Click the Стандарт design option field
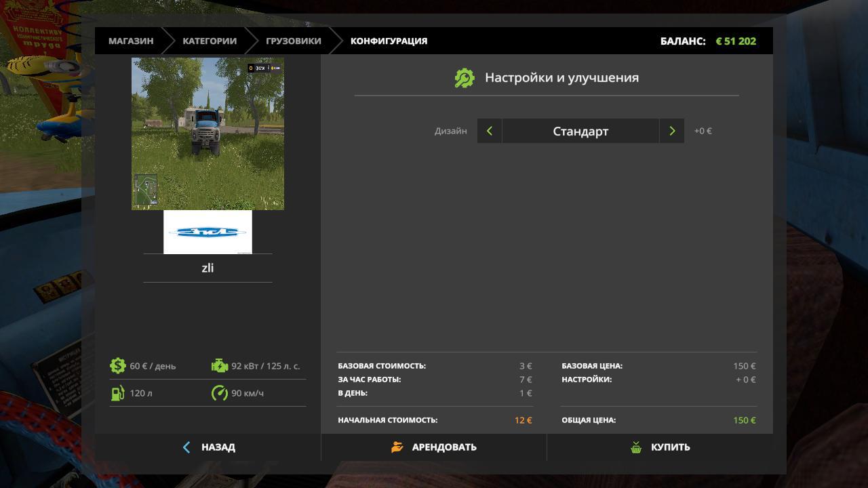Viewport: 868px width, 488px height. (x=580, y=131)
